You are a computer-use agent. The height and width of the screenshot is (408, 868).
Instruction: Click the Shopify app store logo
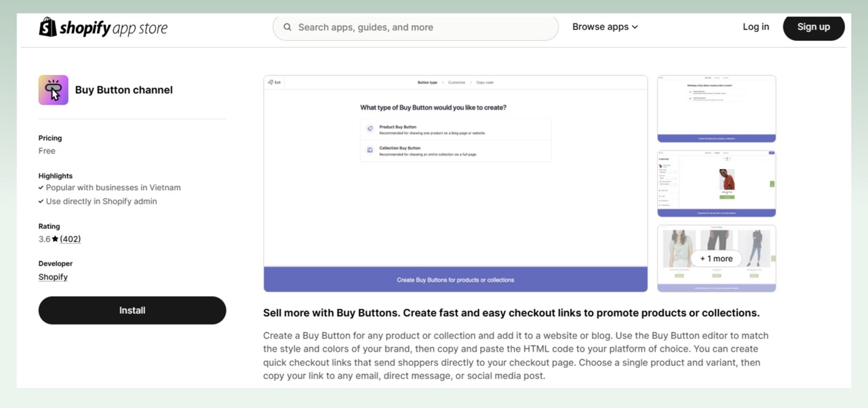(x=103, y=27)
